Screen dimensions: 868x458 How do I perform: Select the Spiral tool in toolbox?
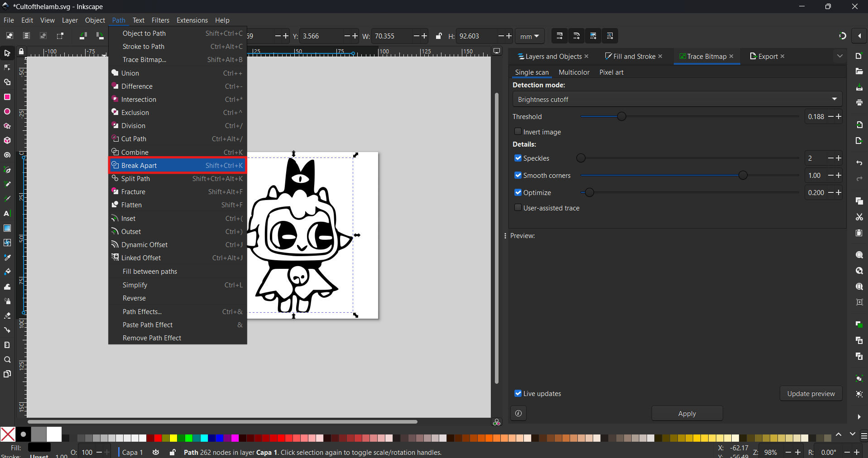point(7,155)
